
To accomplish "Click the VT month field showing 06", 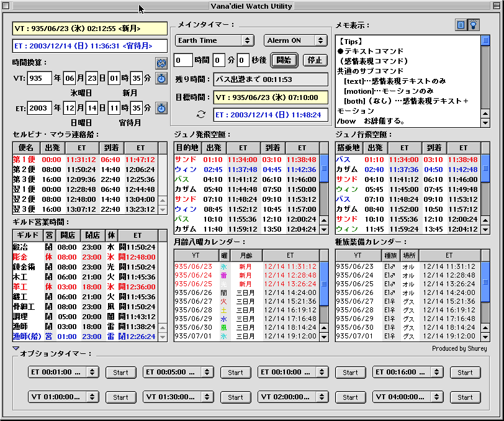I will pos(70,78).
